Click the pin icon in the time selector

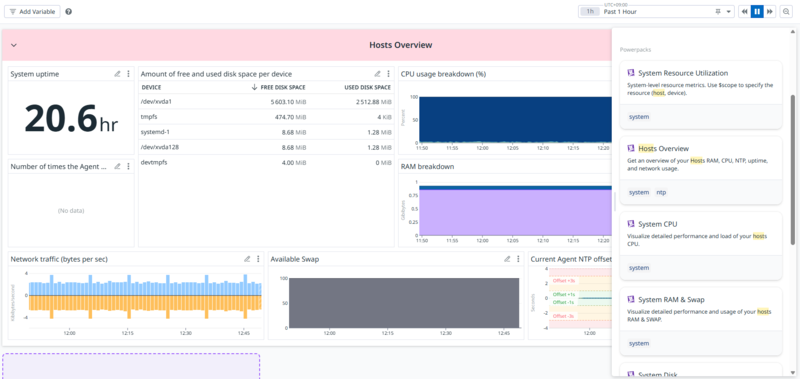point(718,11)
